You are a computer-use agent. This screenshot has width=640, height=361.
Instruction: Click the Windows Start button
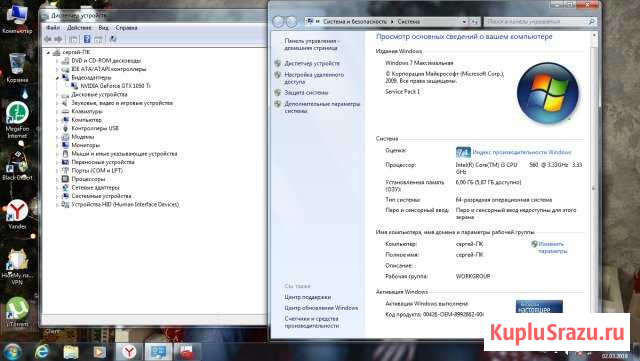12,351
